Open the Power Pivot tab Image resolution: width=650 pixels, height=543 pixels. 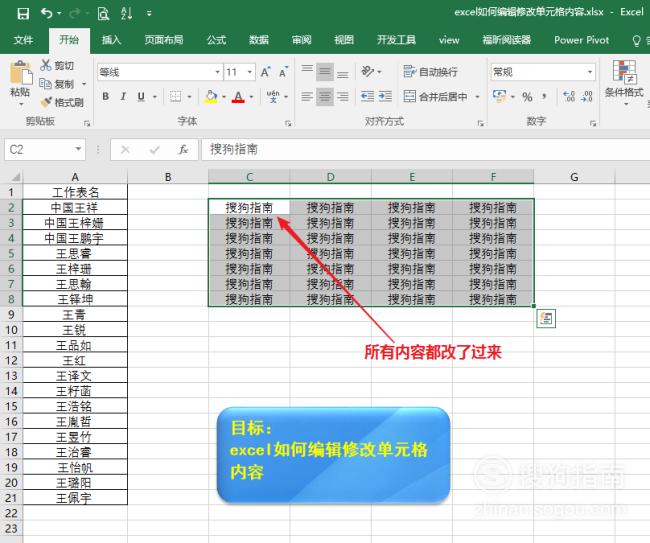click(x=581, y=40)
